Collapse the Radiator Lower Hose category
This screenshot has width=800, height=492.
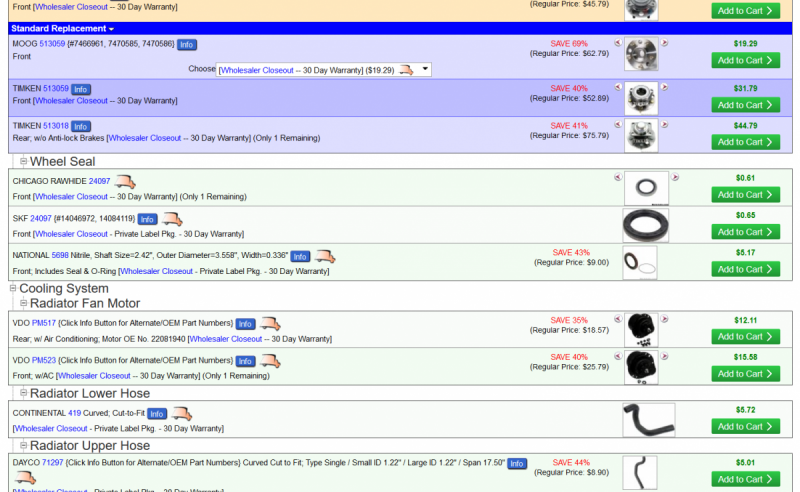pos(23,393)
